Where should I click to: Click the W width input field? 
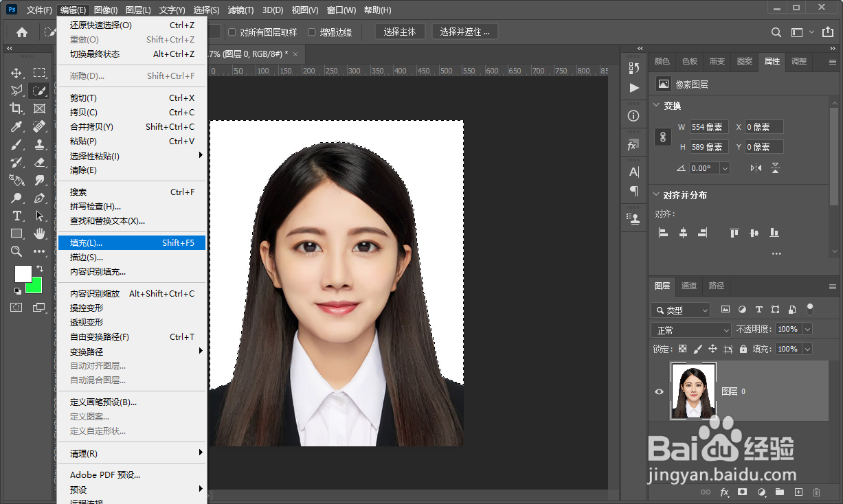click(x=708, y=127)
